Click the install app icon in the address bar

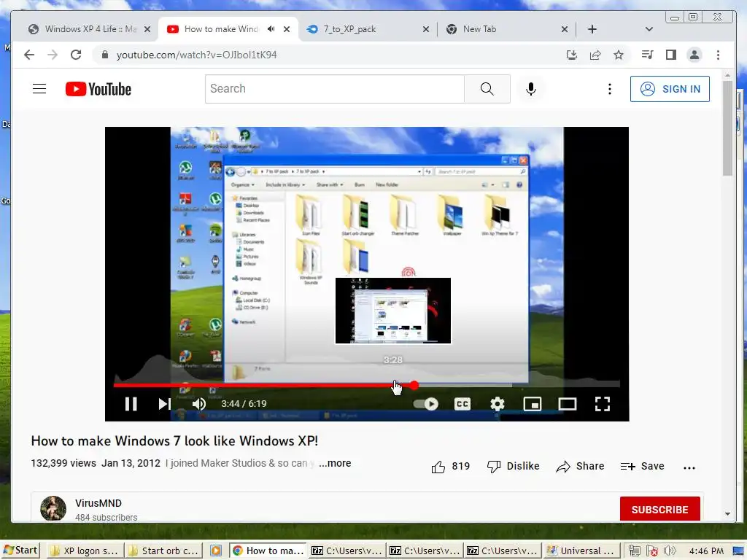click(x=572, y=55)
